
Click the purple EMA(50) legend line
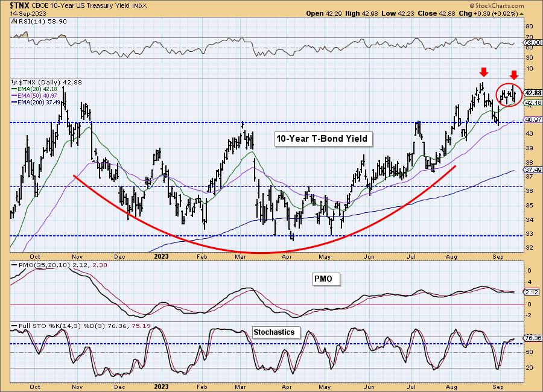pos(14,95)
